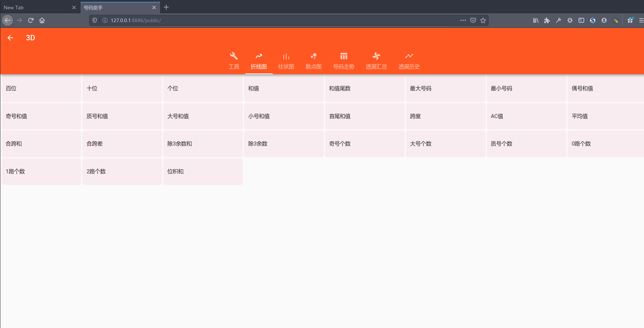Select the 和值尾数 card
The image size is (644, 328).
click(365, 88)
